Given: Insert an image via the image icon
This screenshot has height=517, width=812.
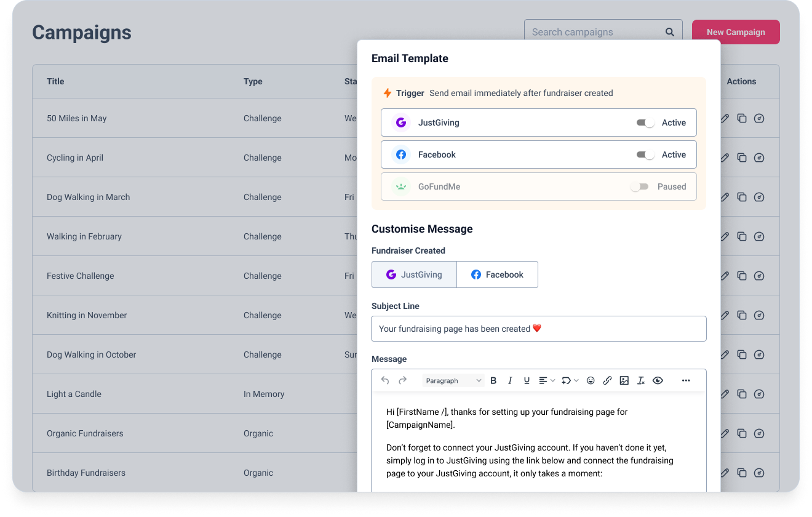Looking at the screenshot, I should coord(624,380).
